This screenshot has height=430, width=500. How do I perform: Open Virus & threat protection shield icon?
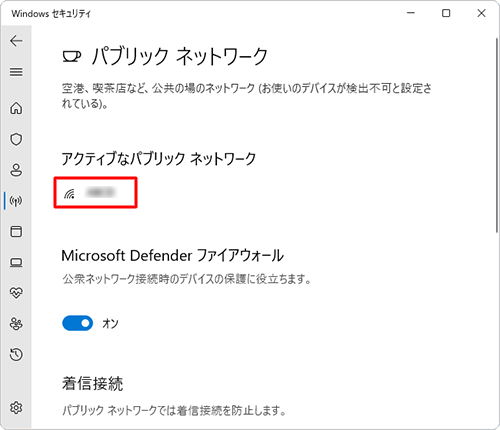[x=16, y=139]
